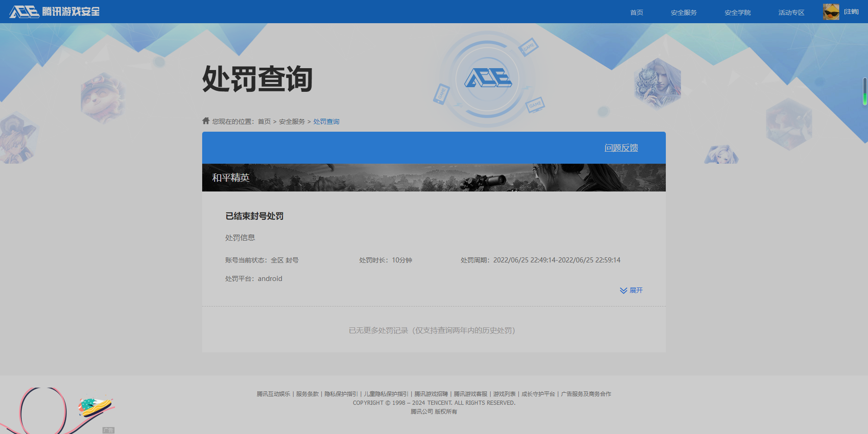This screenshot has height=434, width=868.
Task: Go to 首页 in top navigation
Action: pos(637,13)
